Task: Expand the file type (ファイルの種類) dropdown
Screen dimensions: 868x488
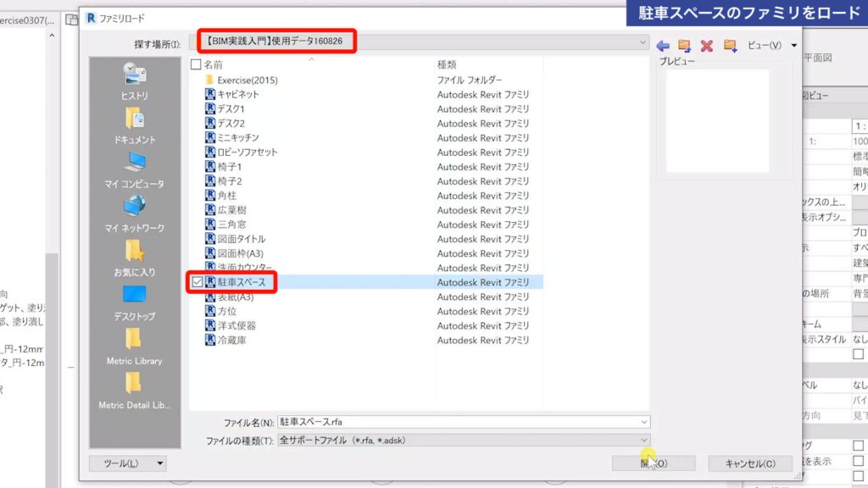Action: click(x=643, y=441)
